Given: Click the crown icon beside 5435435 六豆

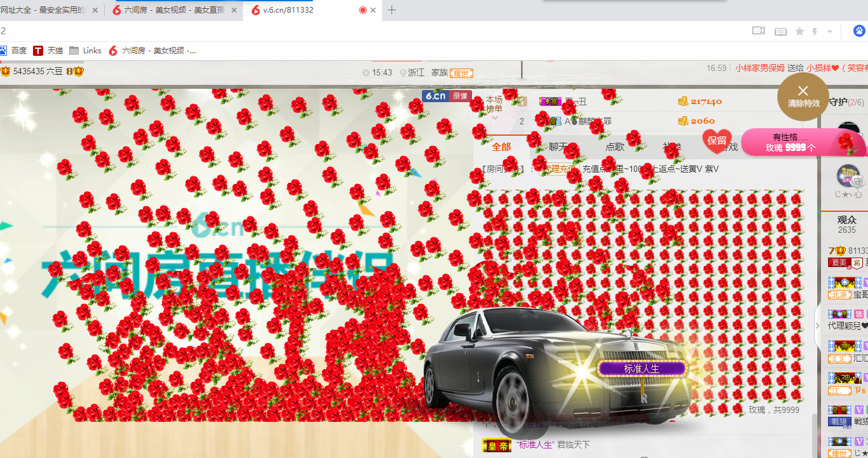Looking at the screenshot, I should 5,72.
